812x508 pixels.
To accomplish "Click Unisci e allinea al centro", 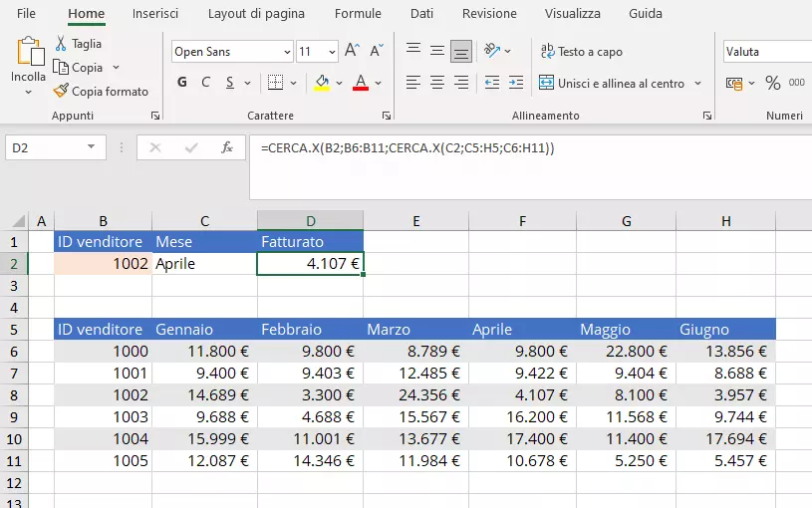I will [612, 83].
